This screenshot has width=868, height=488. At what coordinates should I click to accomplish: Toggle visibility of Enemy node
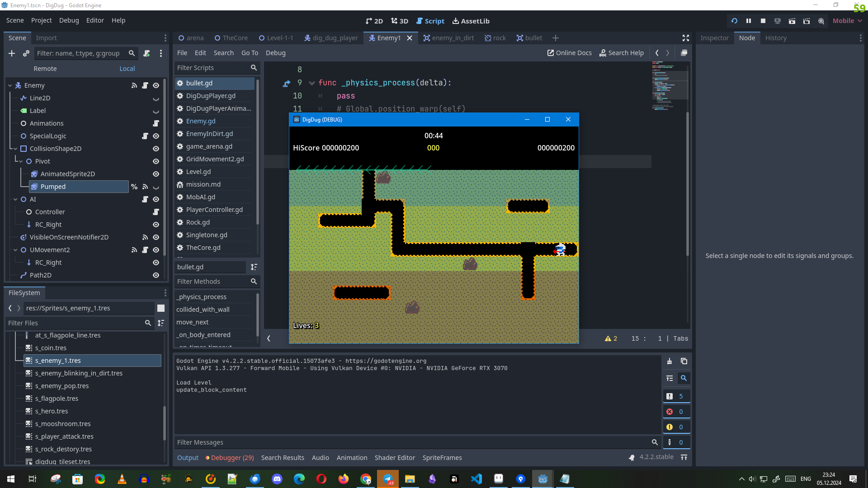point(156,85)
